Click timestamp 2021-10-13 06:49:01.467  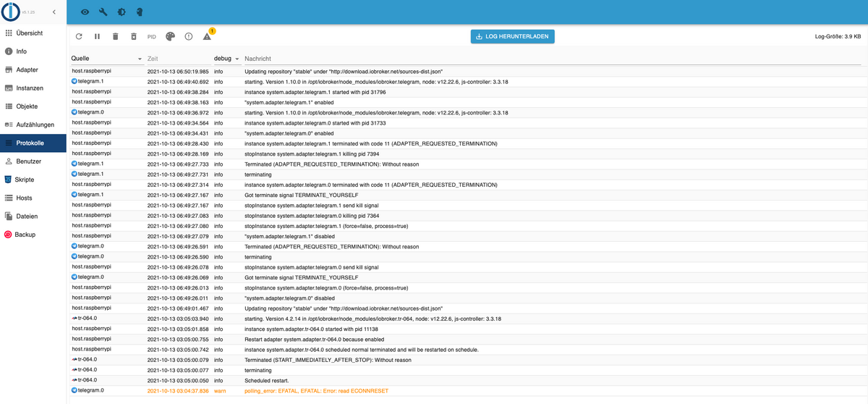pos(178,308)
